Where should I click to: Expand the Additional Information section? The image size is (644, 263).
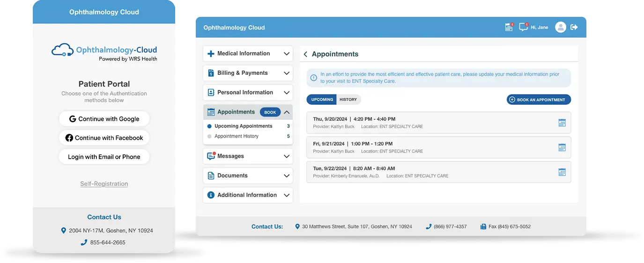click(x=287, y=195)
